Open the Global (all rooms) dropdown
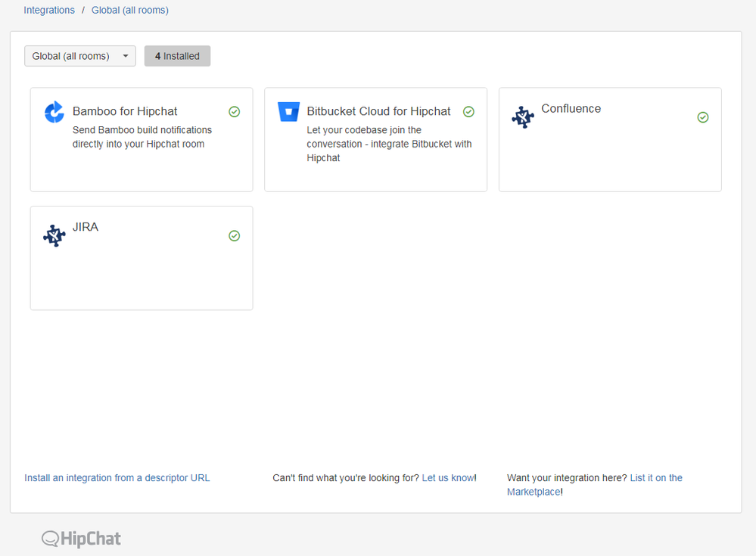Viewport: 756px width, 556px height. coord(80,56)
